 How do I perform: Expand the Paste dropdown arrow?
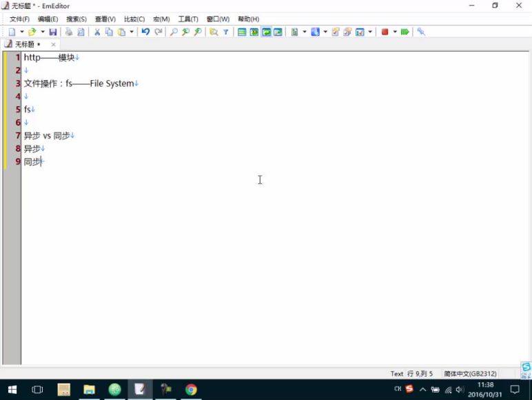click(132, 32)
